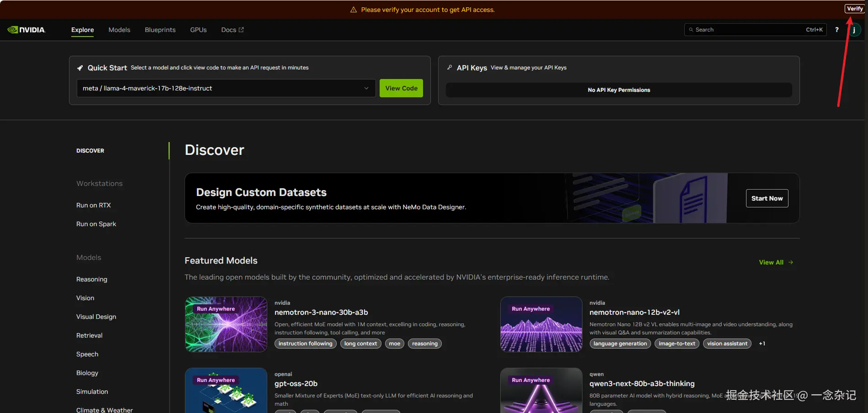Open Run on Spark in sidebar
Screen dimensions: 868x413
click(96, 224)
